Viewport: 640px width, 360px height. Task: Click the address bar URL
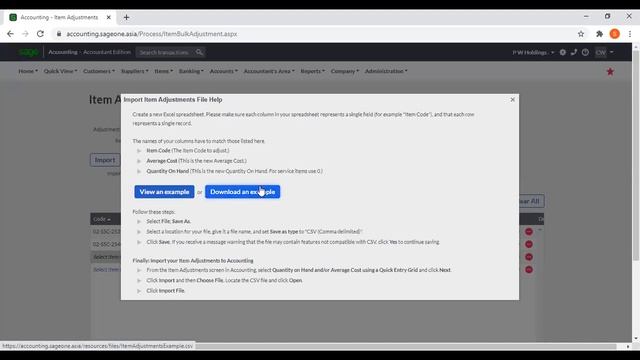pos(152,34)
